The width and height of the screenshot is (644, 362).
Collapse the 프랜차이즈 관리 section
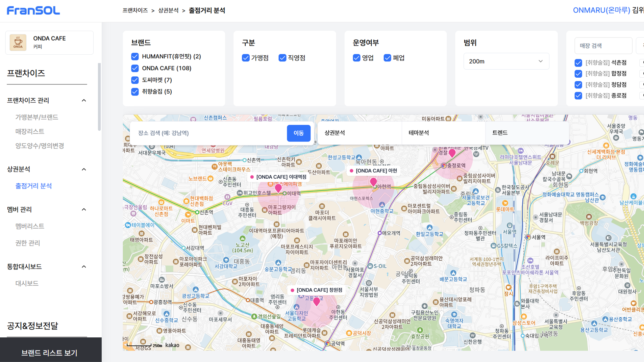click(x=84, y=100)
